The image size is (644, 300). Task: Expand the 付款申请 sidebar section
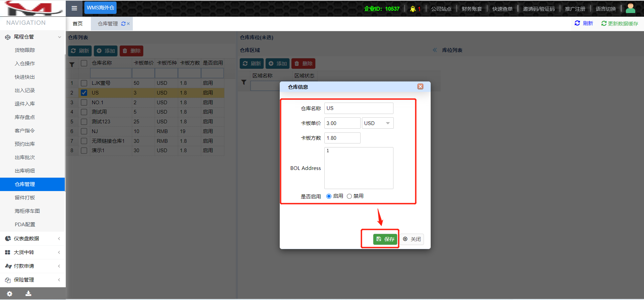tap(33, 266)
